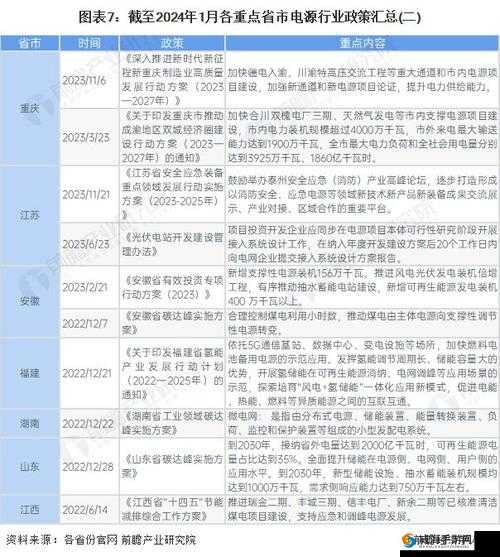
Task: Click policy 江苏省安全应急装备重点领域
Action: pos(173,194)
